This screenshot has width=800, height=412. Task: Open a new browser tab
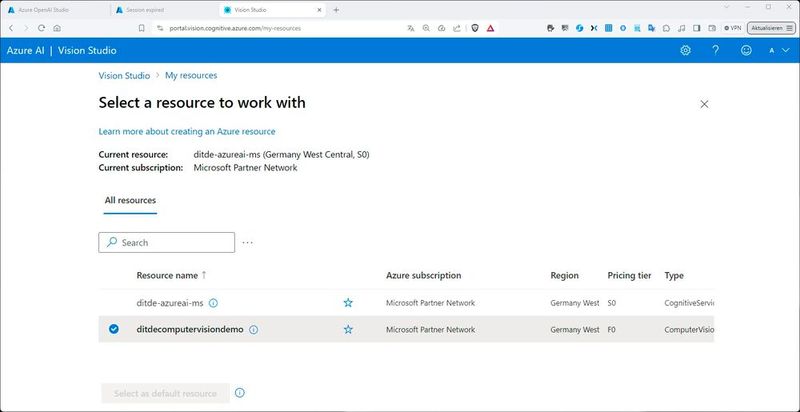(336, 10)
